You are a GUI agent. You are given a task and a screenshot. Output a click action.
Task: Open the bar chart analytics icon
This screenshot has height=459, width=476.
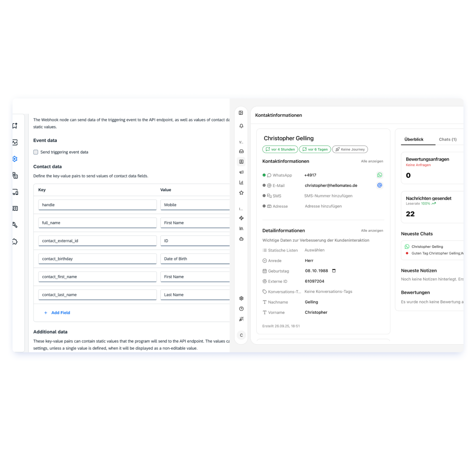241,182
